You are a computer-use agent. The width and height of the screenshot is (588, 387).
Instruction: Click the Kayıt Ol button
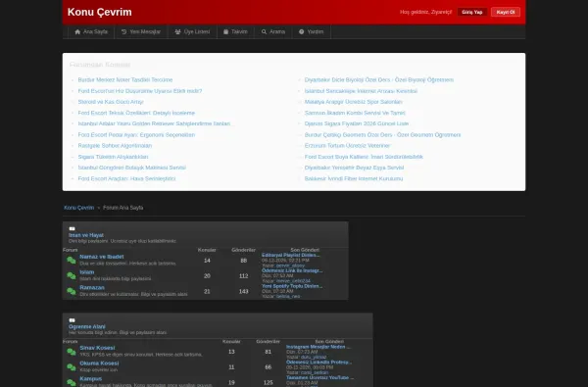point(506,12)
